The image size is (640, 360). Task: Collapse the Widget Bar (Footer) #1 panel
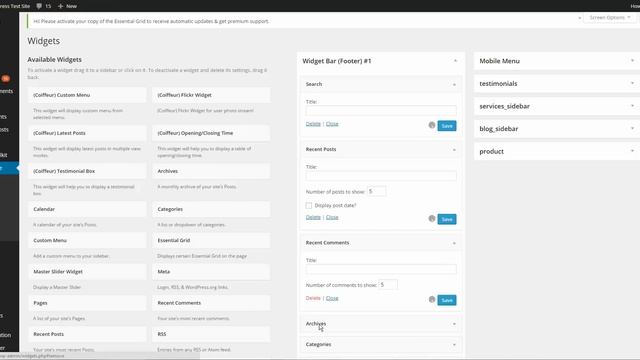(455, 61)
